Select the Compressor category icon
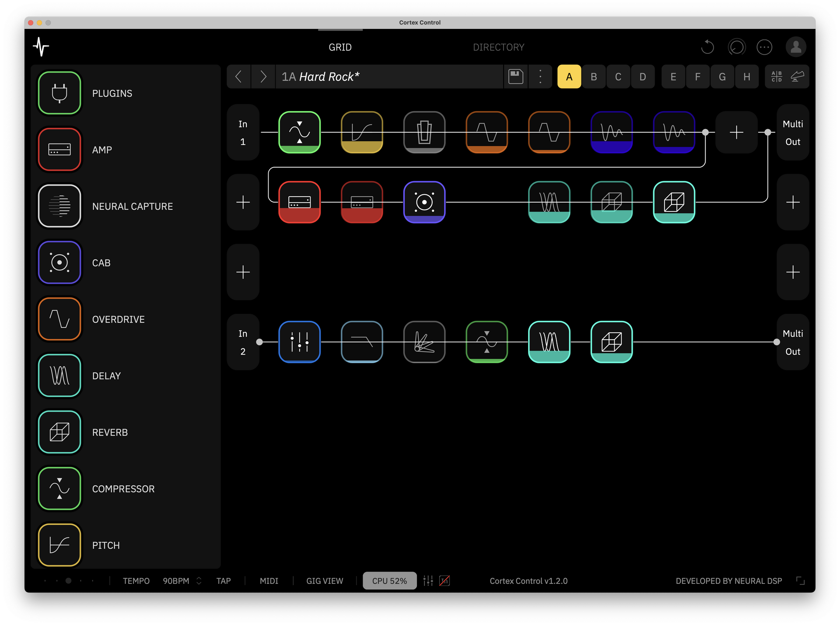The image size is (840, 625). pyautogui.click(x=59, y=488)
